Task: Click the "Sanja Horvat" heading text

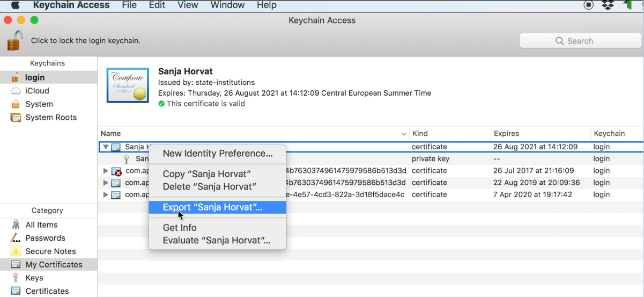Action: [x=186, y=71]
